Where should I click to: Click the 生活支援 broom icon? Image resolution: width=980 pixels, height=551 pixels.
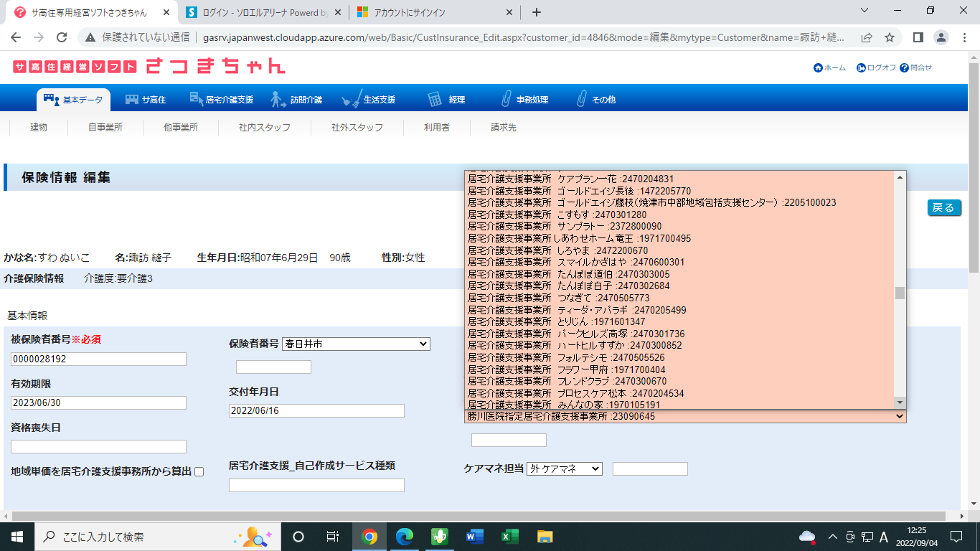(352, 99)
